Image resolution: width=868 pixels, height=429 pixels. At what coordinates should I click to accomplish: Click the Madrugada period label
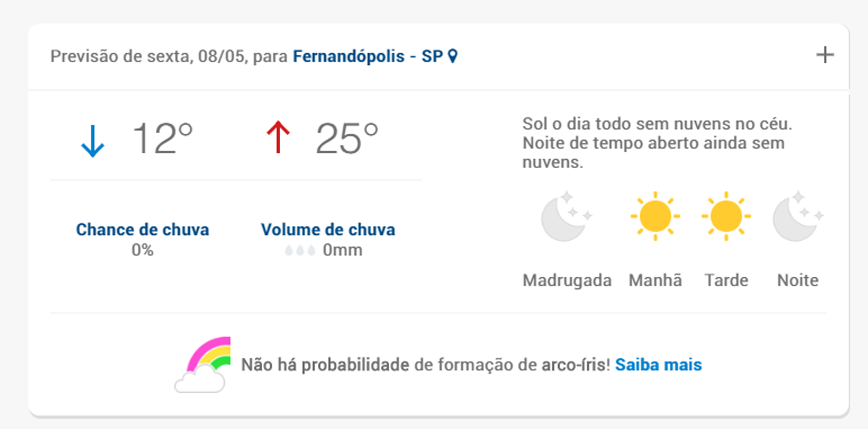pos(567,280)
